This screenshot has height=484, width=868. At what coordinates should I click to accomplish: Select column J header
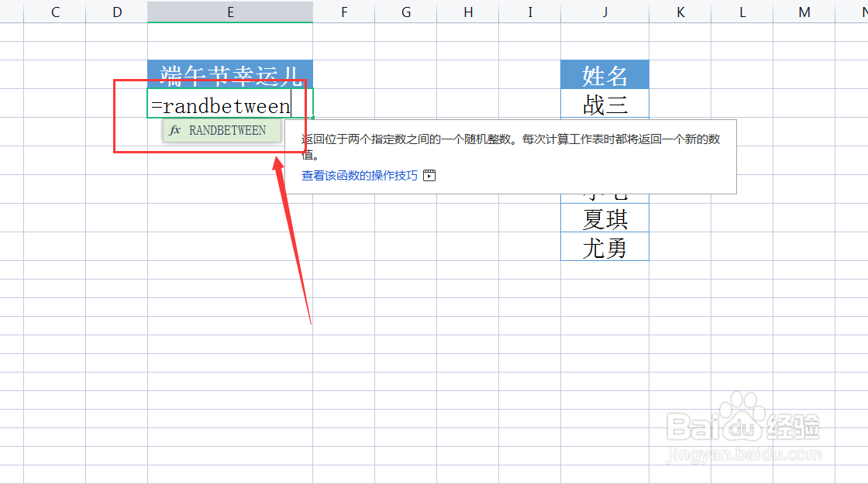pyautogui.click(x=604, y=12)
